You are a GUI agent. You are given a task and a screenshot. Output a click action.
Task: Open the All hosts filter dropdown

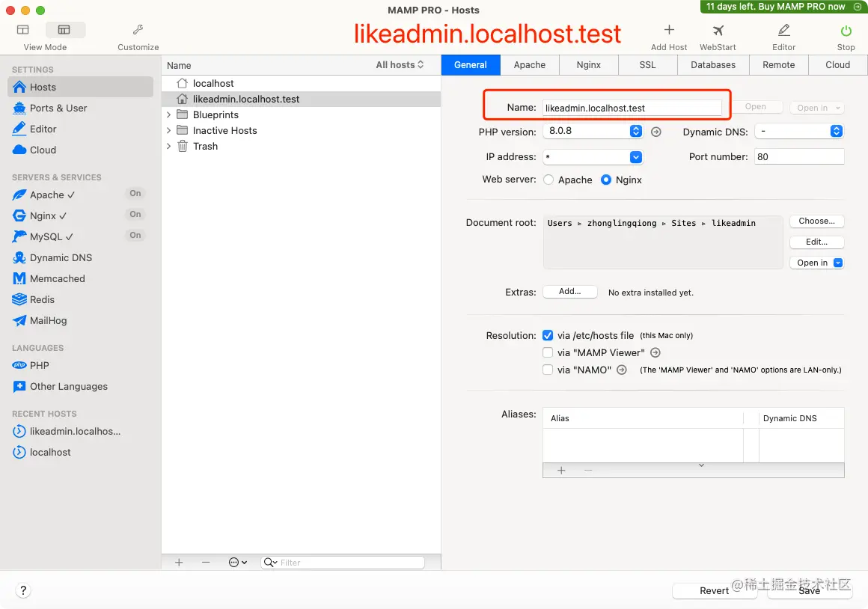tap(400, 65)
